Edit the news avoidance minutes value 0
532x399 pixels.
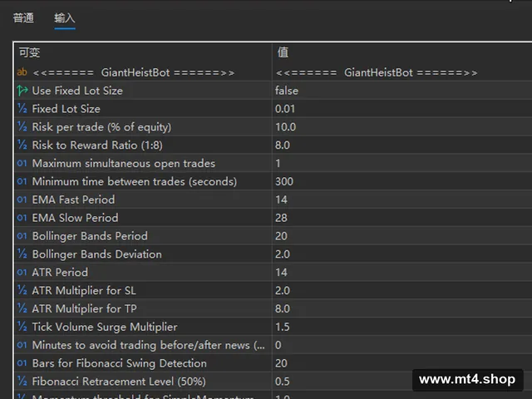(x=278, y=345)
